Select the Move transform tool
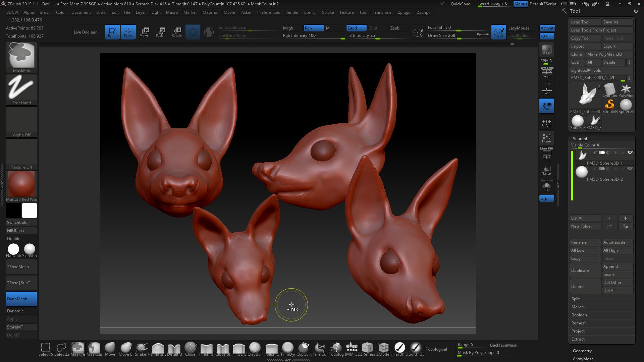The width and height of the screenshot is (644, 362). click(144, 32)
